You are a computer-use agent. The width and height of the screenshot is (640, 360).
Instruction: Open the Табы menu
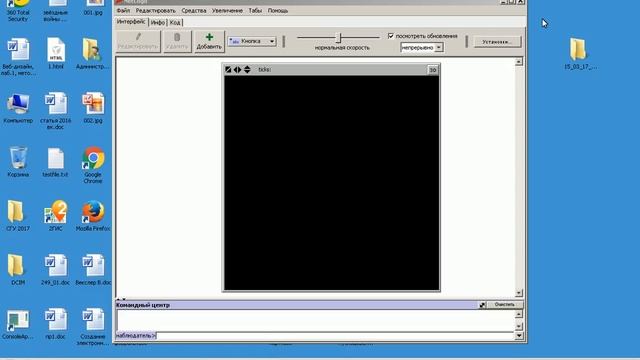pos(255,11)
